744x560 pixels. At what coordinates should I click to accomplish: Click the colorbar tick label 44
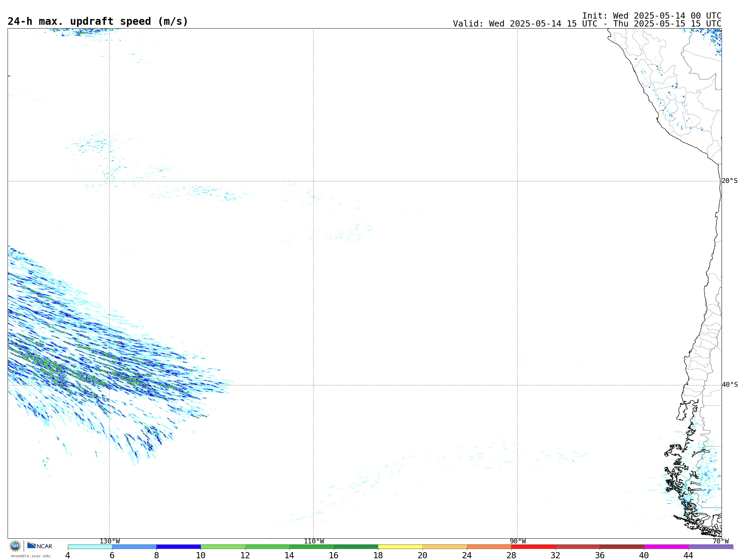[x=689, y=555]
